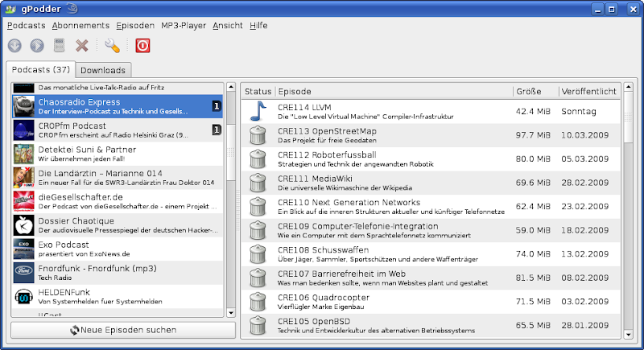The height and width of the screenshot is (350, 644).
Task: Click the Dossier Chaotique apple logo
Action: pyautogui.click(x=24, y=225)
